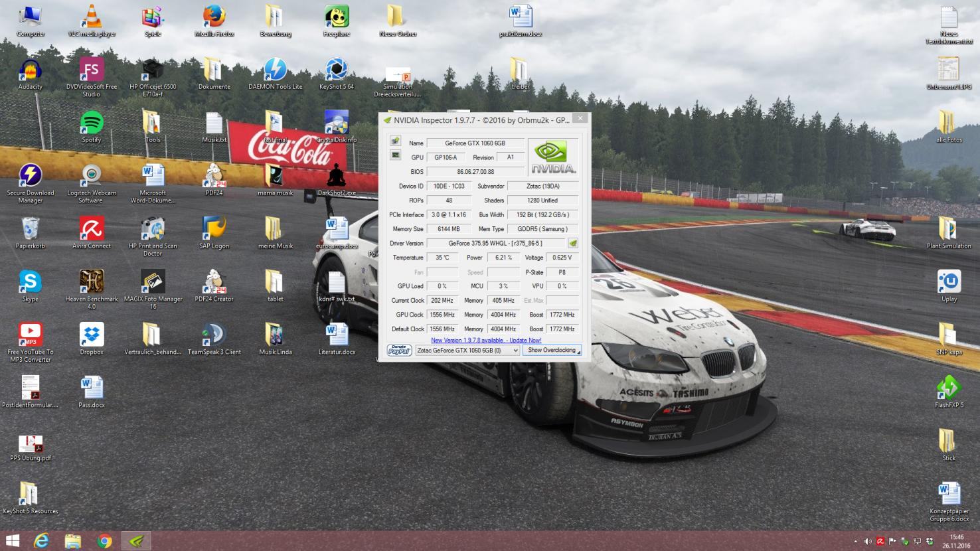Select PPS Übung.pdf file on desktop
Screen dimensions: 980x551
click(31, 447)
